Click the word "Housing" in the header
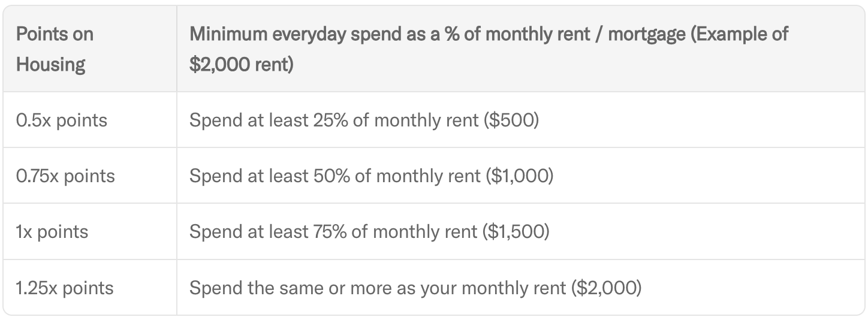Screen dimensions: 868x320 pos(50,64)
